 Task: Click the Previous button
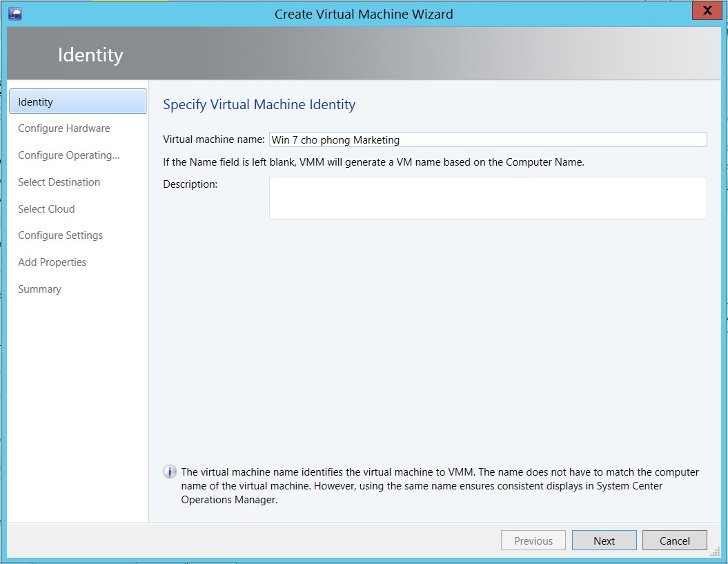tap(533, 541)
